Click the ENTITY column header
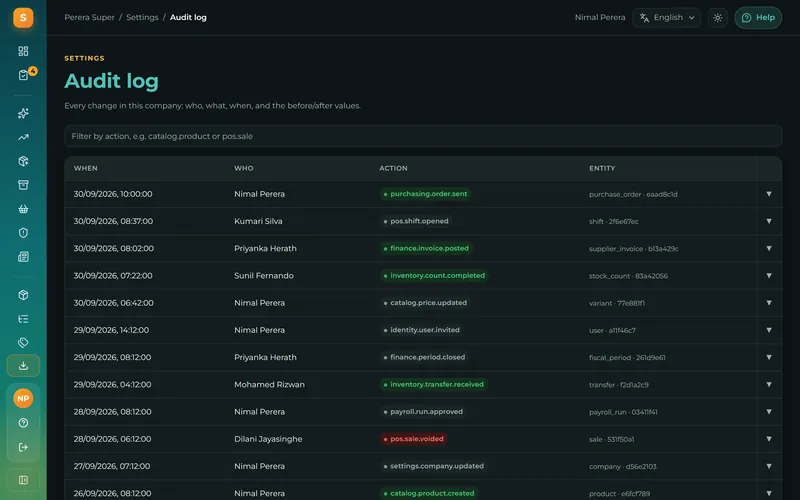This screenshot has height=500, width=800. click(x=602, y=168)
